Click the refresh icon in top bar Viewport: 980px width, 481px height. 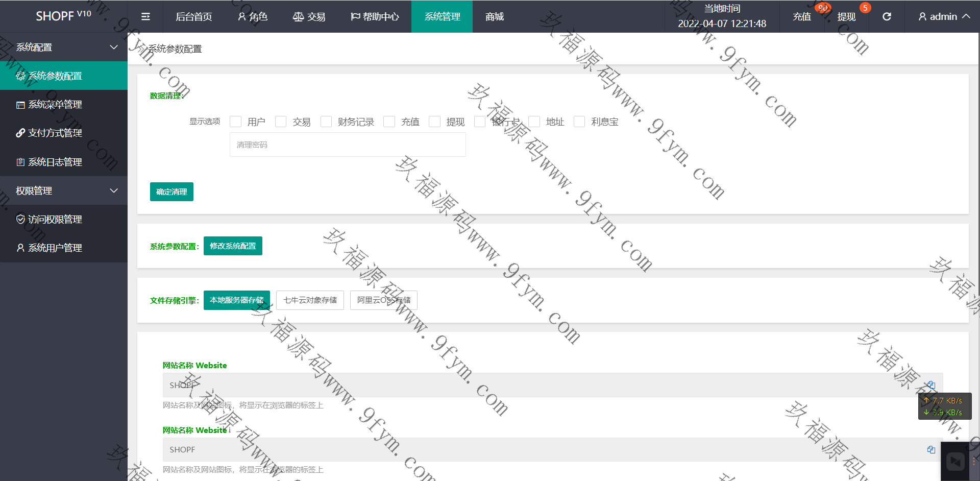(x=887, y=17)
